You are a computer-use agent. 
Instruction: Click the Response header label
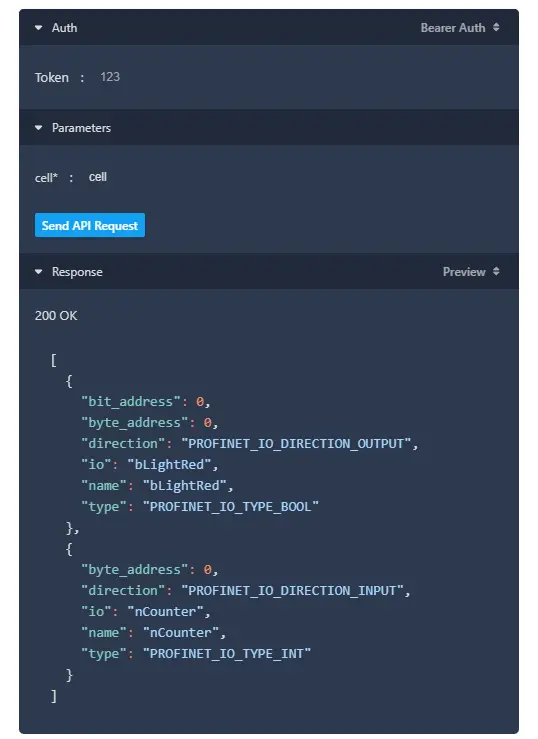pos(77,272)
